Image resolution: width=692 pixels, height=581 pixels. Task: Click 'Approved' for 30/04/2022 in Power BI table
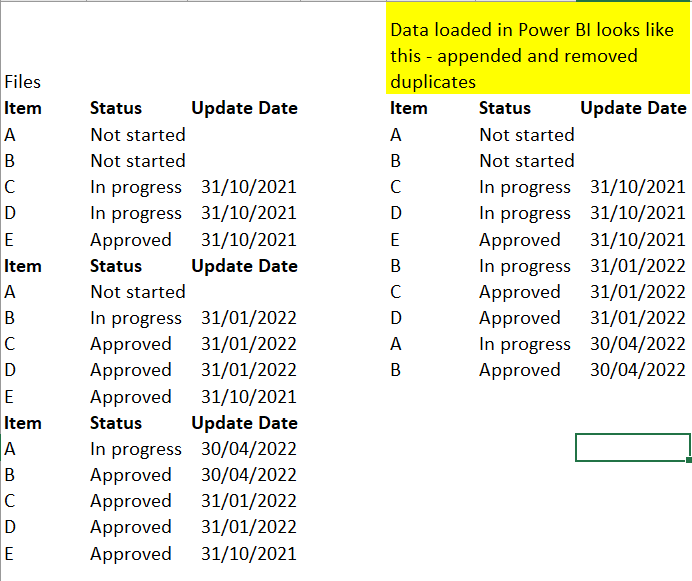click(x=520, y=370)
